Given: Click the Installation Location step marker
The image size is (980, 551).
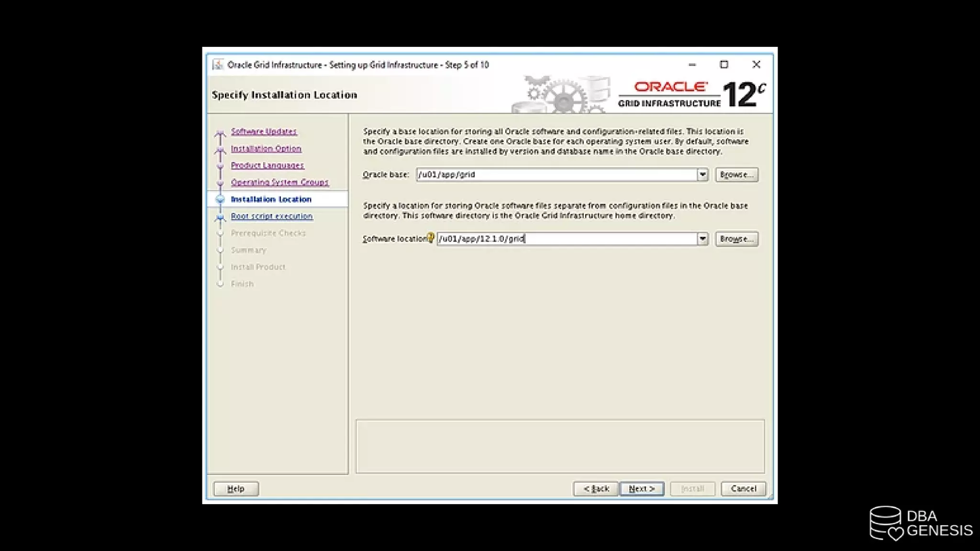Looking at the screenshot, I should 220,199.
